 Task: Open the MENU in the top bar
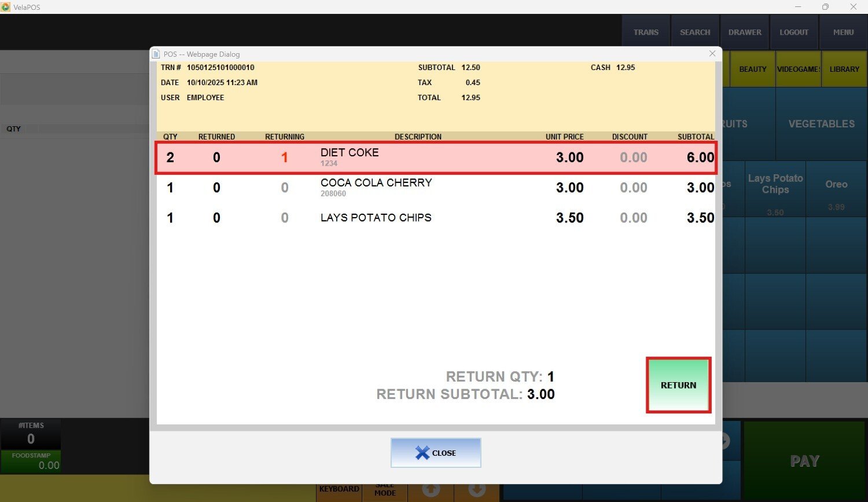[x=843, y=32]
